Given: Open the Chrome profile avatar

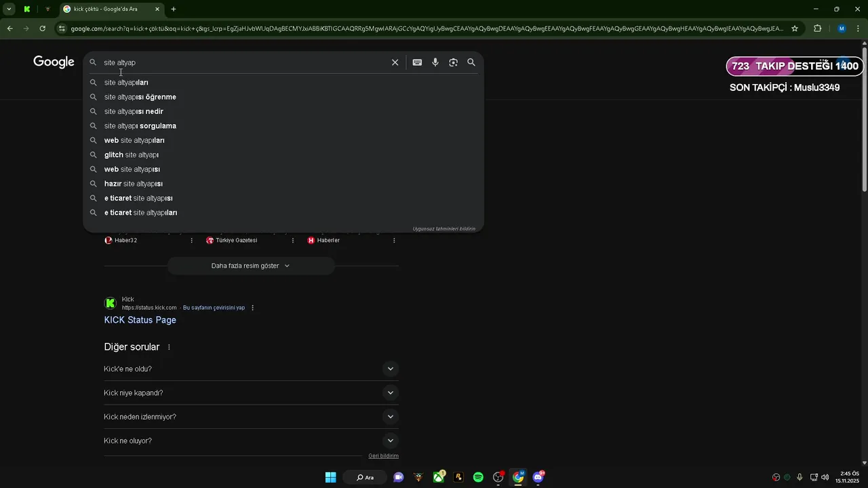Looking at the screenshot, I should 842,28.
